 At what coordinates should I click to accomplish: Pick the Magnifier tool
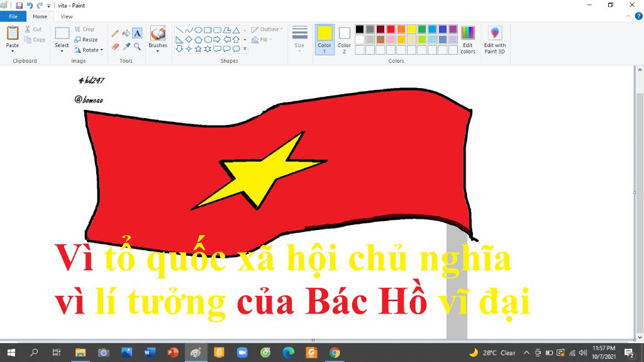(x=137, y=47)
